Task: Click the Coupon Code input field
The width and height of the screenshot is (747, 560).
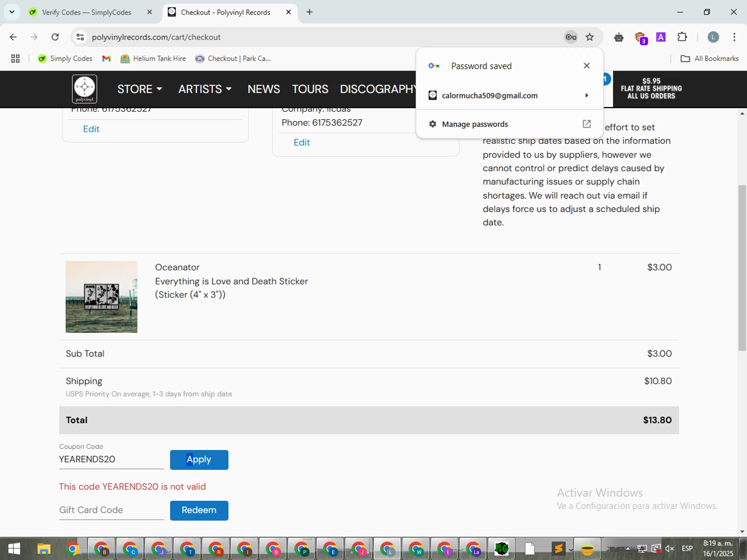Action: [112, 459]
